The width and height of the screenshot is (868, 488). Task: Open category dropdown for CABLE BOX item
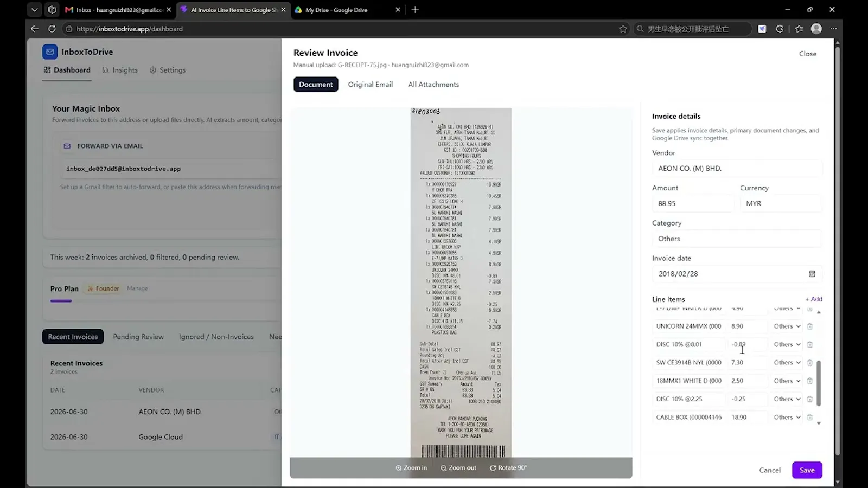pos(787,418)
